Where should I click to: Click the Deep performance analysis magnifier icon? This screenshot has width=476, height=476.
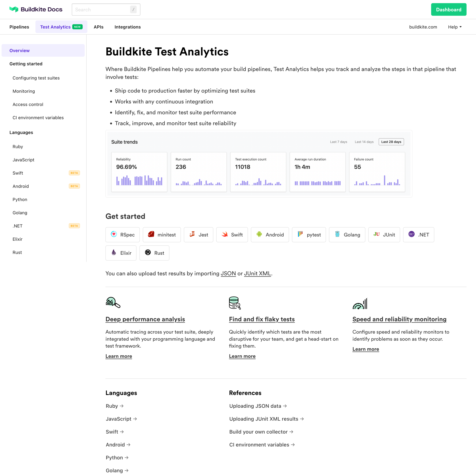(x=113, y=303)
